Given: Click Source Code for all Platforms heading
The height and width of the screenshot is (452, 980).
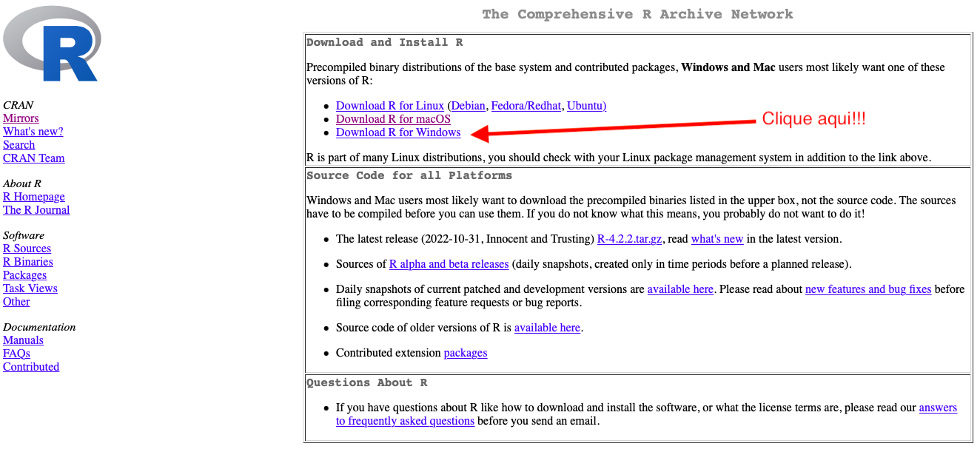Looking at the screenshot, I should (x=409, y=175).
